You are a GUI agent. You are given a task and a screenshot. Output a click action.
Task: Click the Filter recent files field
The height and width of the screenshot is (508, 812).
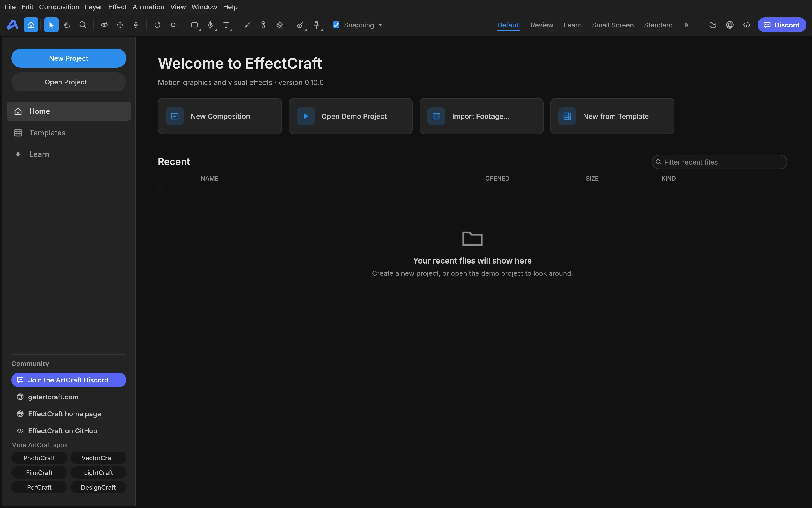point(719,162)
